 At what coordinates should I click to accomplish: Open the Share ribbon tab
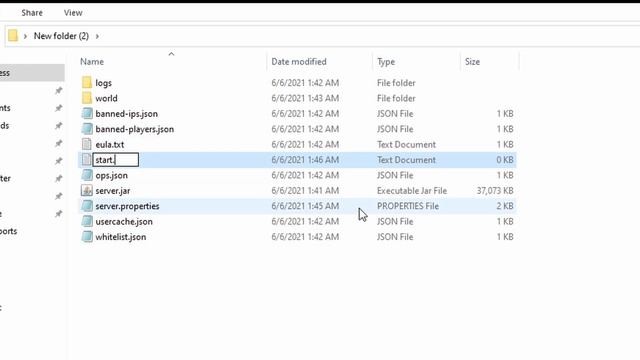coord(32,13)
